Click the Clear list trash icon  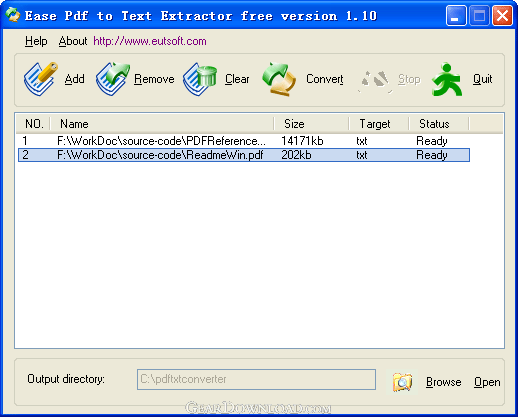click(x=200, y=79)
